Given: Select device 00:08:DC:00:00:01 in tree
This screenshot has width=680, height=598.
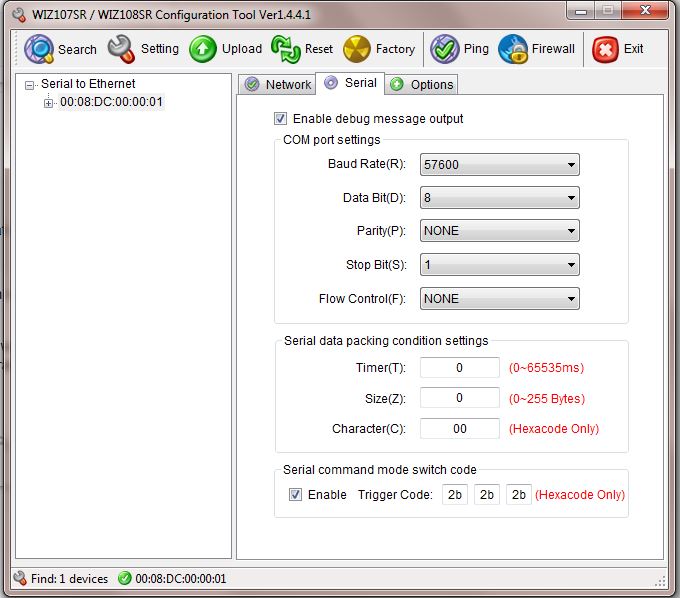Looking at the screenshot, I should [x=111, y=102].
